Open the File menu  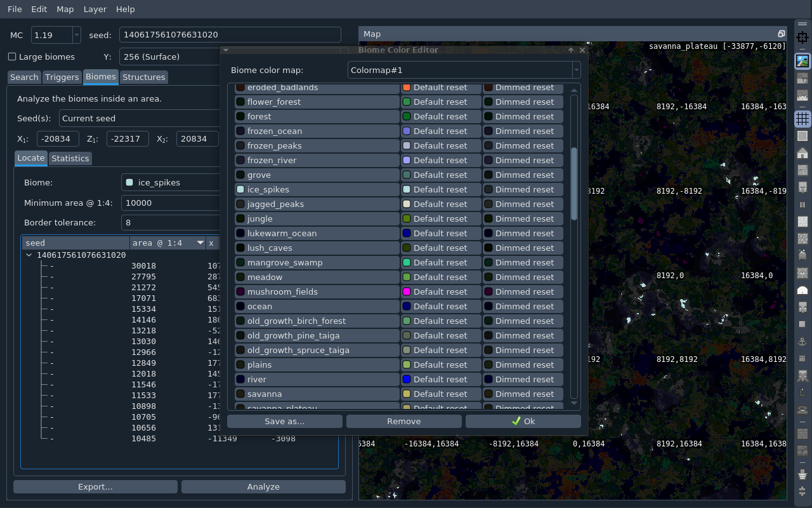tap(15, 10)
